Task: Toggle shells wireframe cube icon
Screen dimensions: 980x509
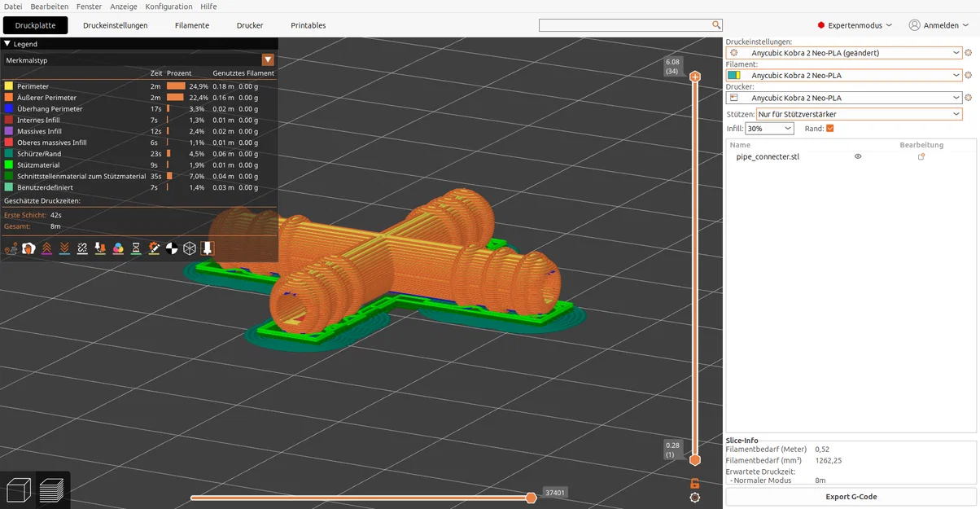Action: (190, 248)
